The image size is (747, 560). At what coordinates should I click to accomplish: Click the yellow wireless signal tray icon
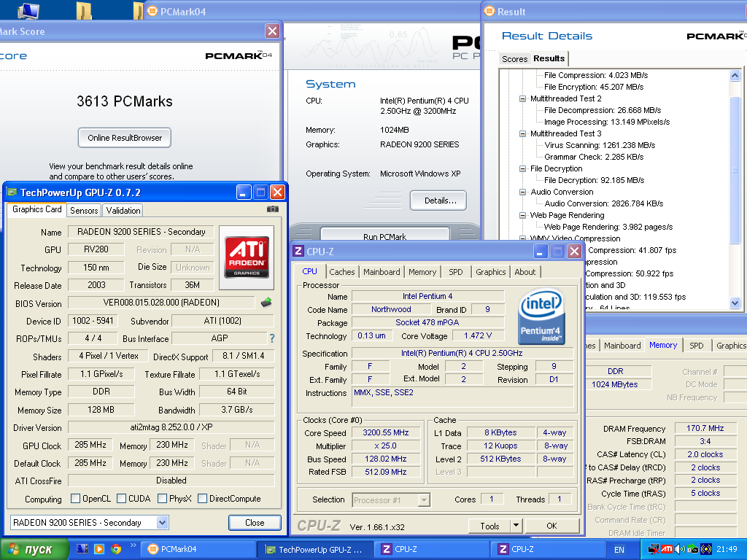705,549
